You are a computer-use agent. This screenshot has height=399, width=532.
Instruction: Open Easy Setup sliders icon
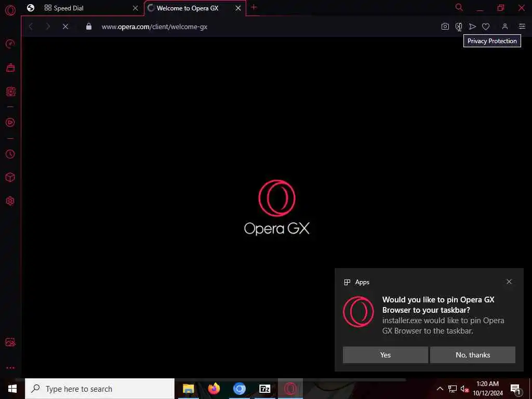point(522,26)
